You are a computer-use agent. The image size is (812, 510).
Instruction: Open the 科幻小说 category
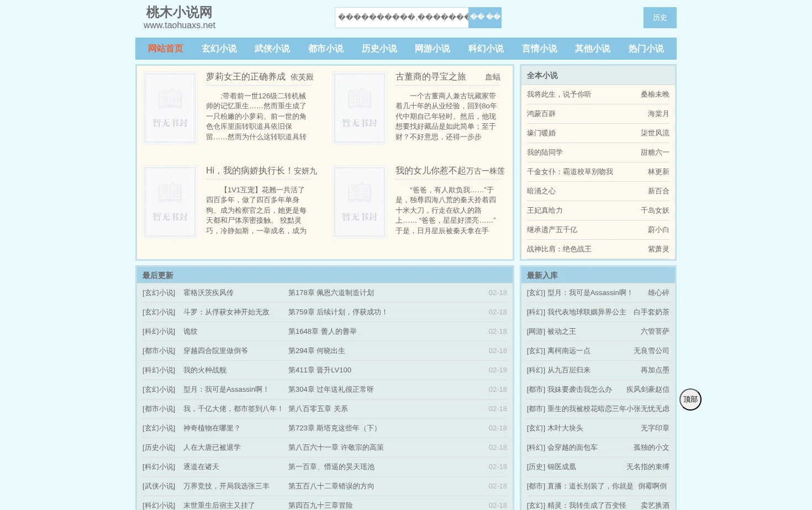(x=486, y=49)
